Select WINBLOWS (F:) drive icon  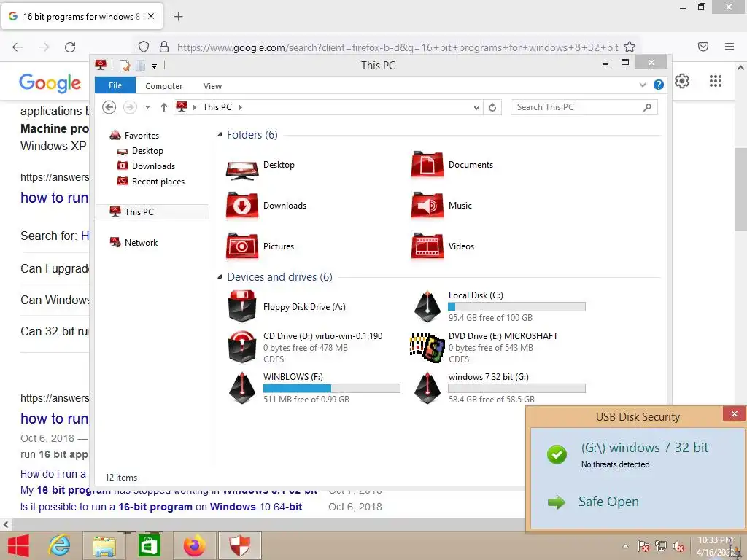(x=242, y=388)
